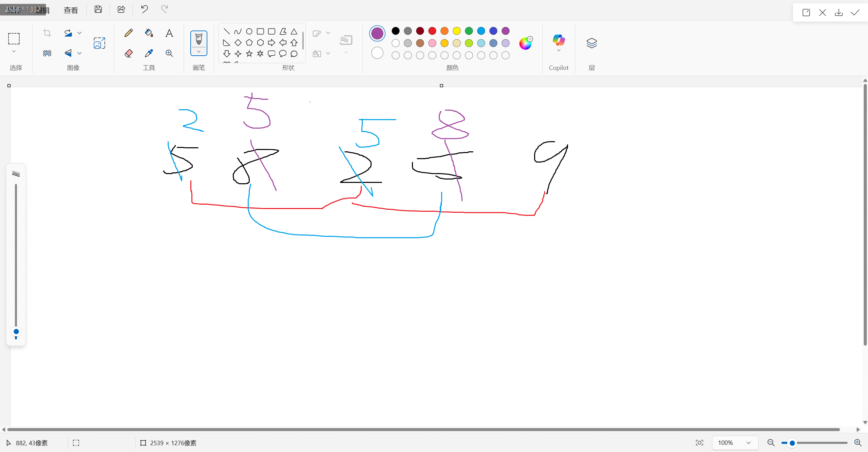The height and width of the screenshot is (452, 868).
Task: Select the Fill bucket tool
Action: click(x=149, y=33)
